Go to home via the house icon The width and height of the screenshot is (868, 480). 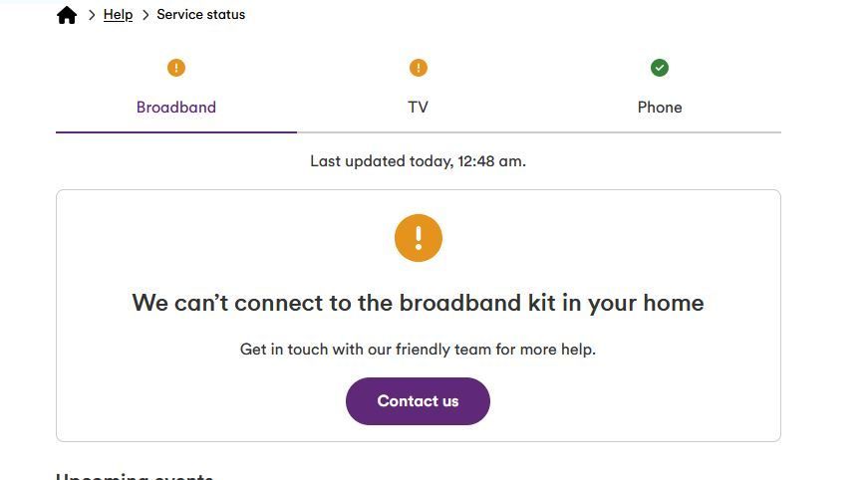pos(67,15)
